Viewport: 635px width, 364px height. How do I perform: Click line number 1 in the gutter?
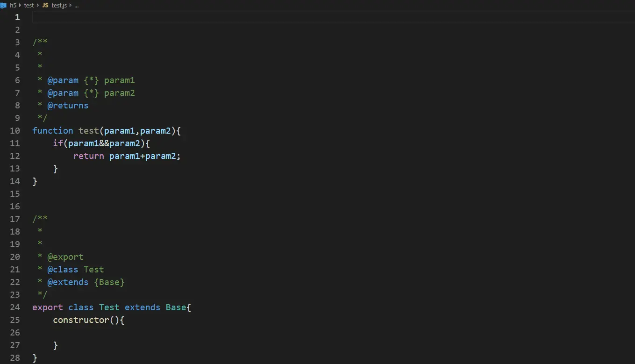pyautogui.click(x=17, y=17)
